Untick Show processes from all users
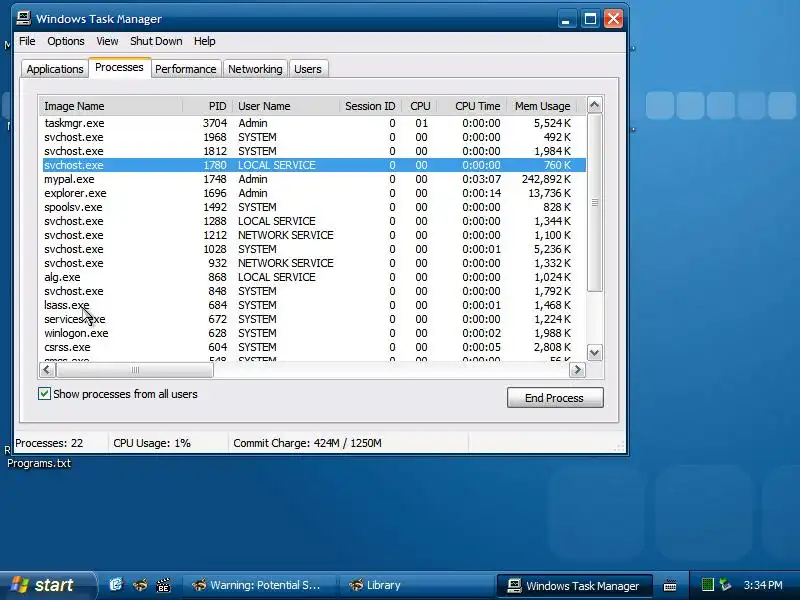 (44, 394)
